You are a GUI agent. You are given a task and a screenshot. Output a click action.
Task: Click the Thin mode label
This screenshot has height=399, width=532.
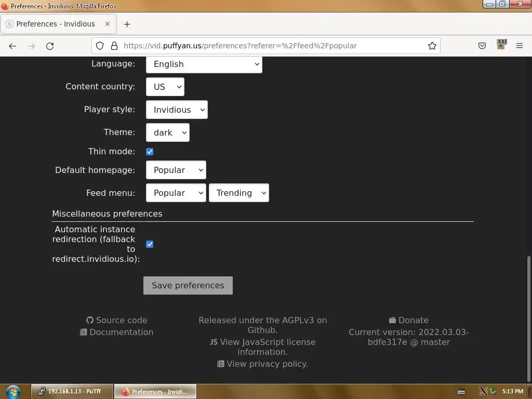[x=112, y=151]
